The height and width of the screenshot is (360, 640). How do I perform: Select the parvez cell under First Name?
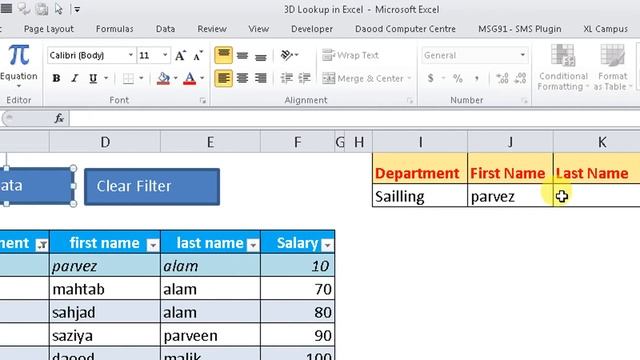click(x=510, y=196)
